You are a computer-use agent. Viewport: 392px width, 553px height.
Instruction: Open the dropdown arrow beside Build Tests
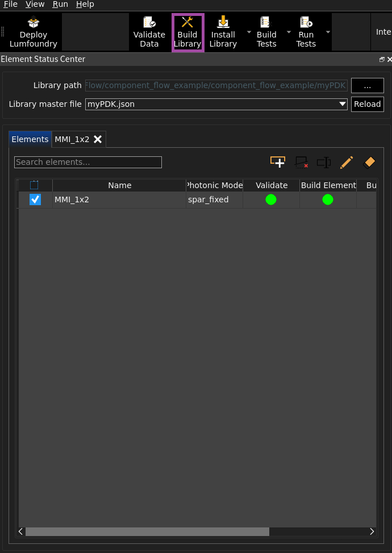click(289, 32)
